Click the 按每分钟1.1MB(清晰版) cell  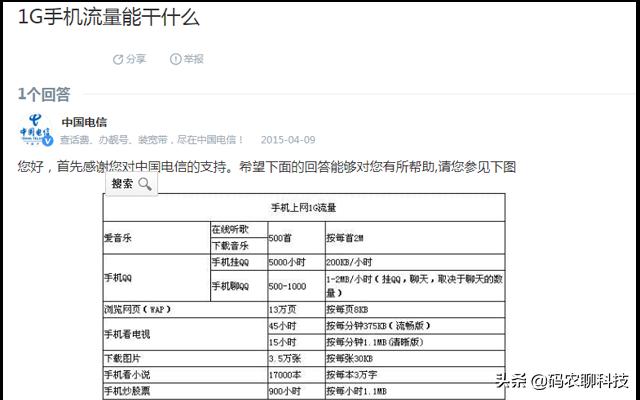click(x=415, y=342)
